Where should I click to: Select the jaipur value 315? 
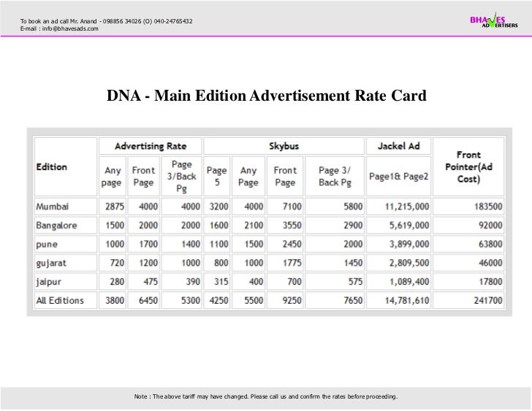point(221,282)
